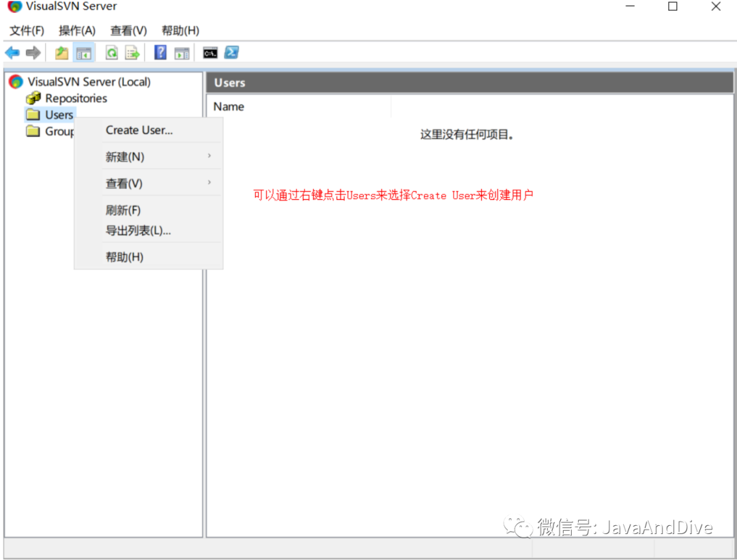Image resolution: width=737 pixels, height=560 pixels.
Task: Open the command prompt toolbar icon
Action: [210, 53]
